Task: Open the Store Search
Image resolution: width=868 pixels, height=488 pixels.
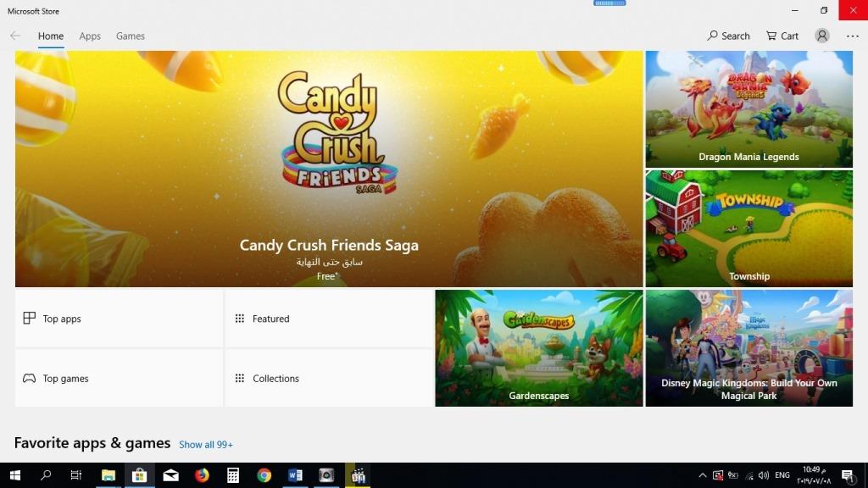Action: (728, 36)
